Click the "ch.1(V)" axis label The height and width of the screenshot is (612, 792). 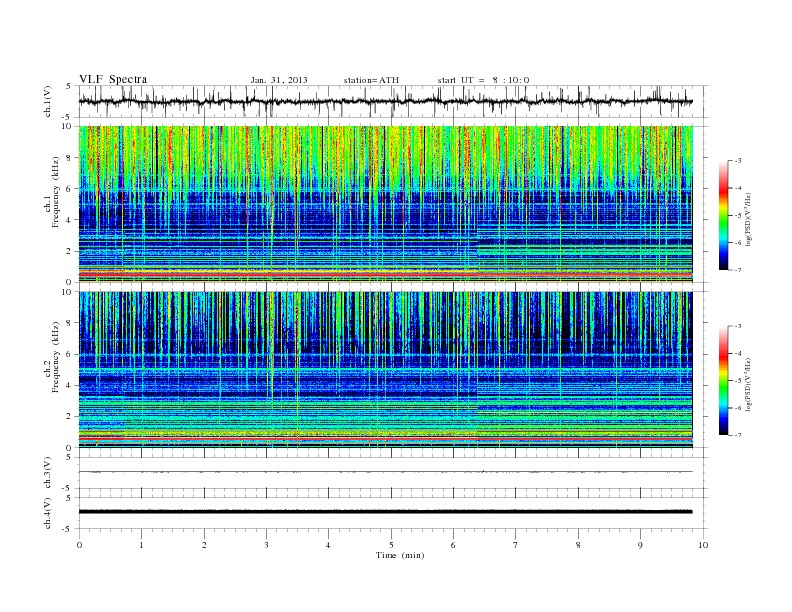48,102
